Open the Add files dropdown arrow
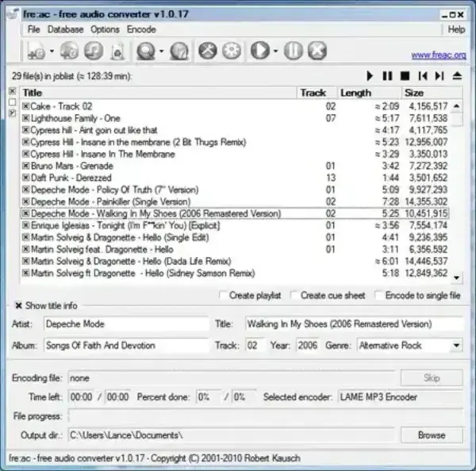 [x=52, y=51]
